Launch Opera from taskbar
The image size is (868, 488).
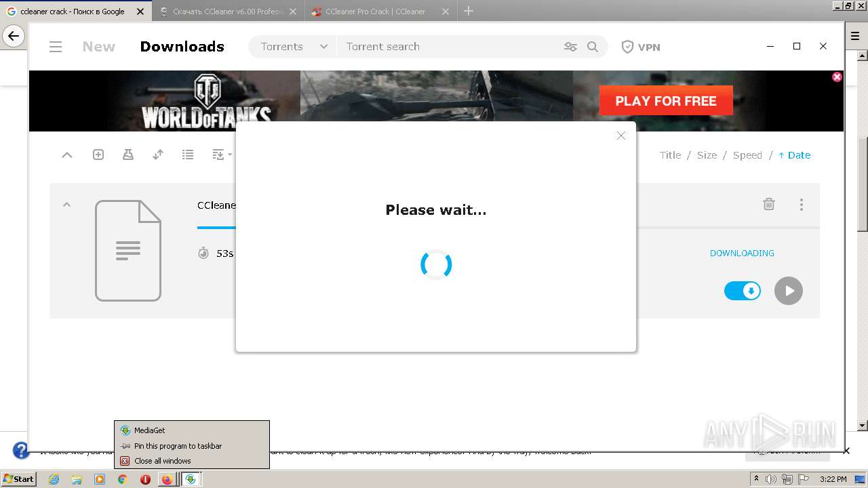coord(145,479)
